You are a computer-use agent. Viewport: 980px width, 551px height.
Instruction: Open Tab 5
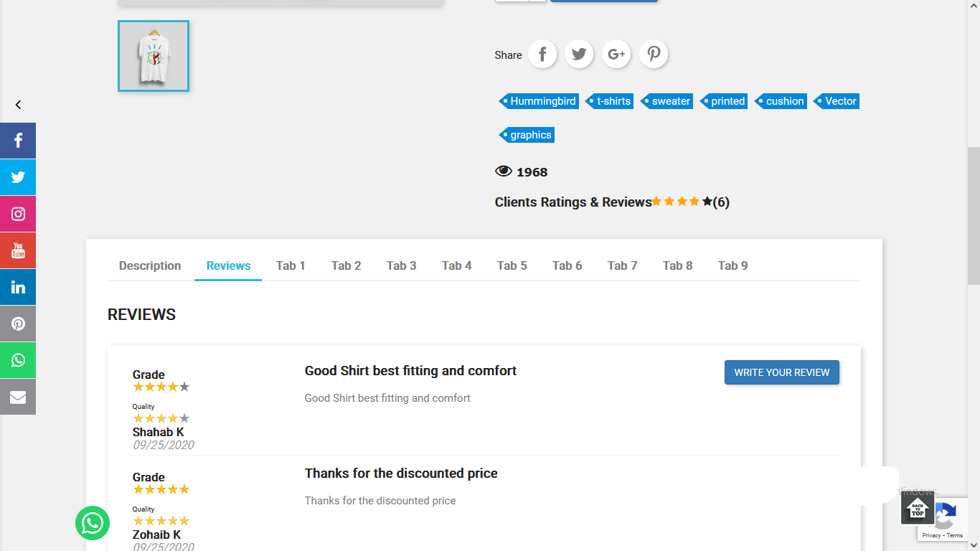[x=512, y=265]
